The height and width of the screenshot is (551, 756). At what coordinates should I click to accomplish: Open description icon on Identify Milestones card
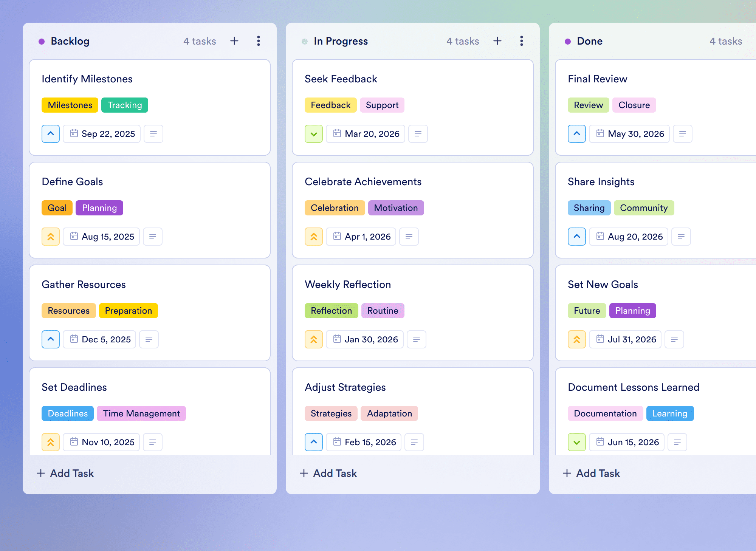pos(153,134)
